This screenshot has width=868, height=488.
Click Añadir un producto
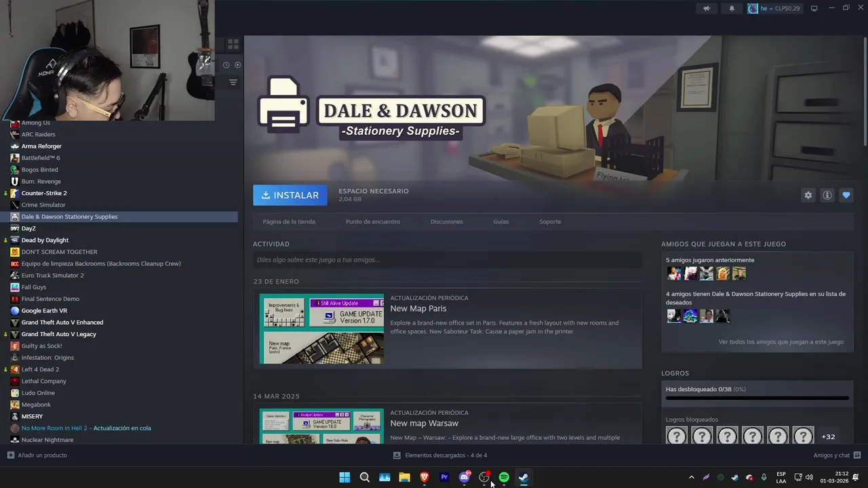37,455
